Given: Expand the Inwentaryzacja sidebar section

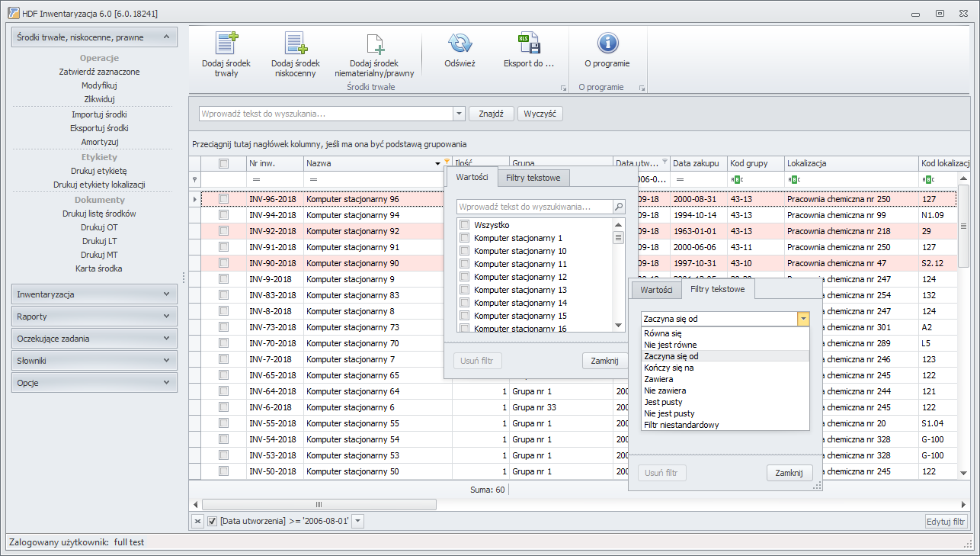Looking at the screenshot, I should pos(94,294).
